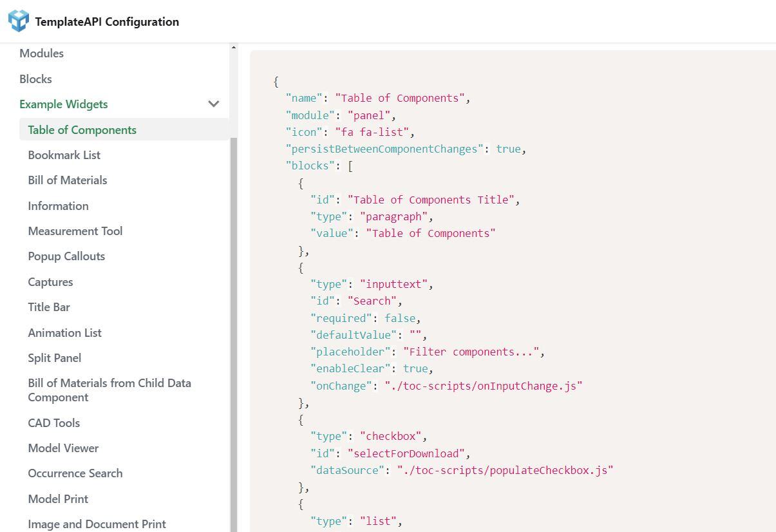Click the "enableClear" key
Viewport: 776px width, 532px height.
point(350,368)
